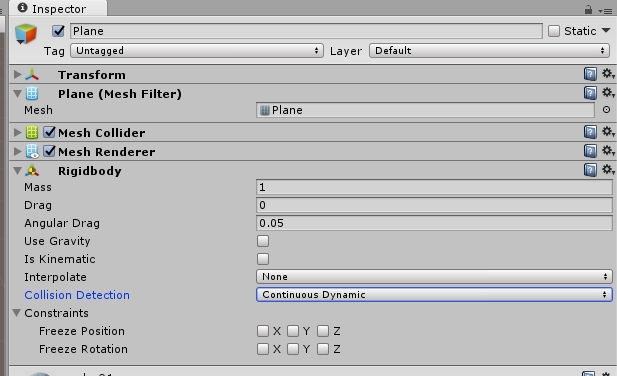Enable Is Kinematic checkbox

pyautogui.click(x=263, y=259)
